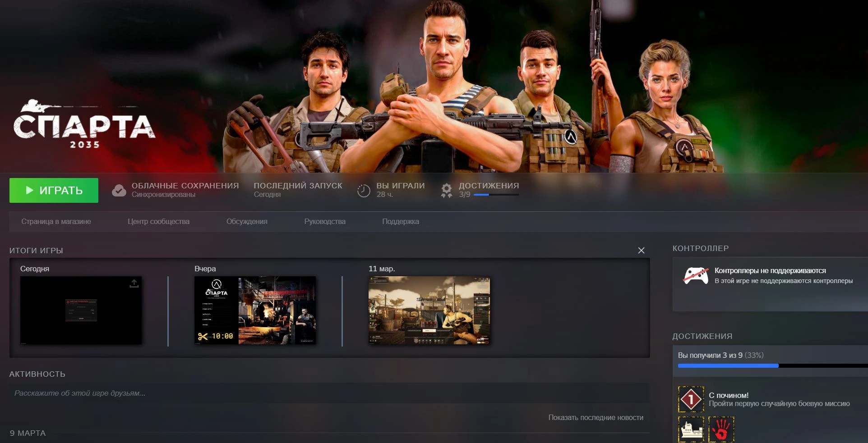Click the 11 мар. date label

pos(382,269)
